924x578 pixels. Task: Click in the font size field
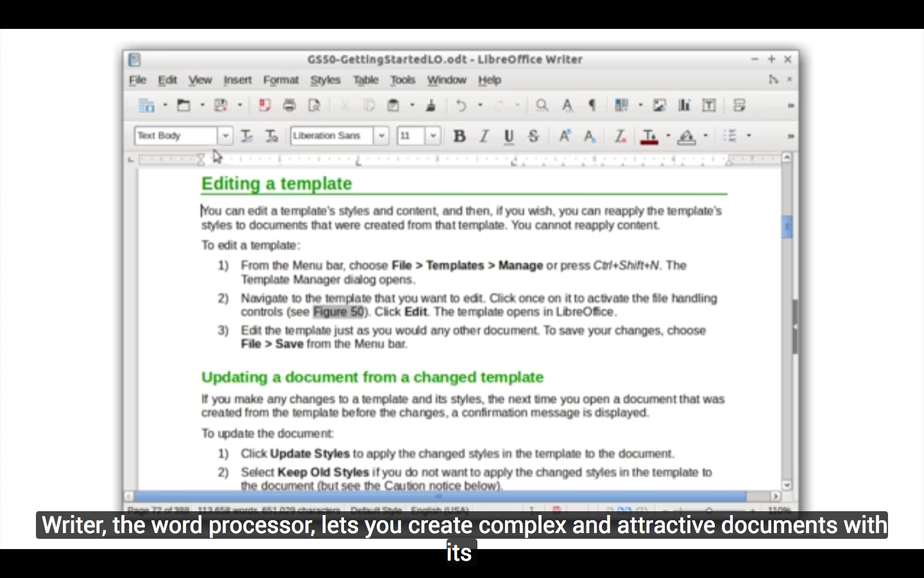click(411, 136)
